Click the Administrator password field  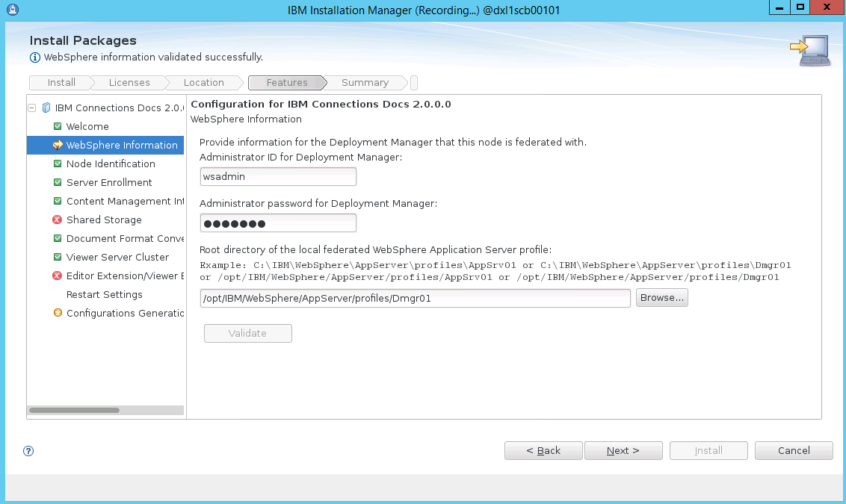tap(278, 223)
